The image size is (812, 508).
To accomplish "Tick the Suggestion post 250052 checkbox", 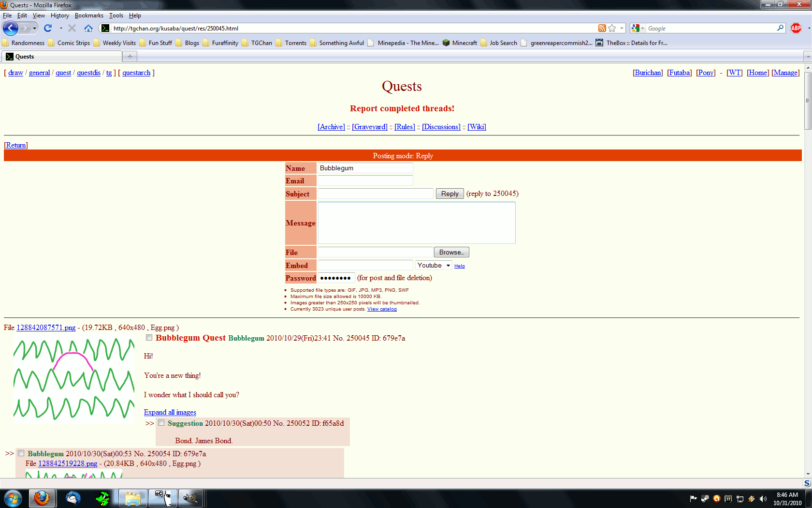I will point(161,423).
